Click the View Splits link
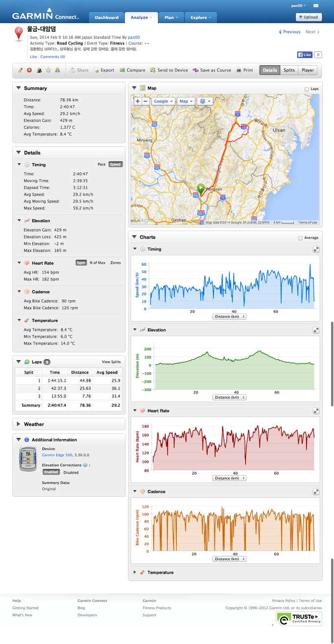Image resolution: width=334 pixels, height=644 pixels. pos(111,362)
